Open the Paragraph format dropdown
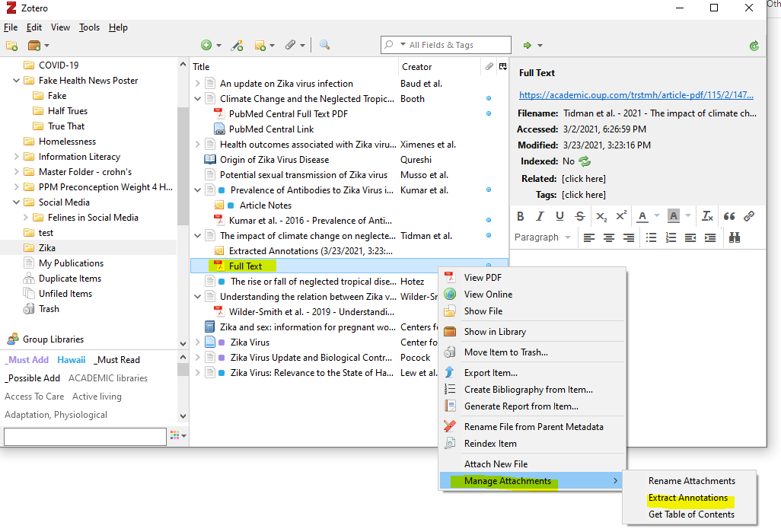The image size is (781, 532). [543, 237]
